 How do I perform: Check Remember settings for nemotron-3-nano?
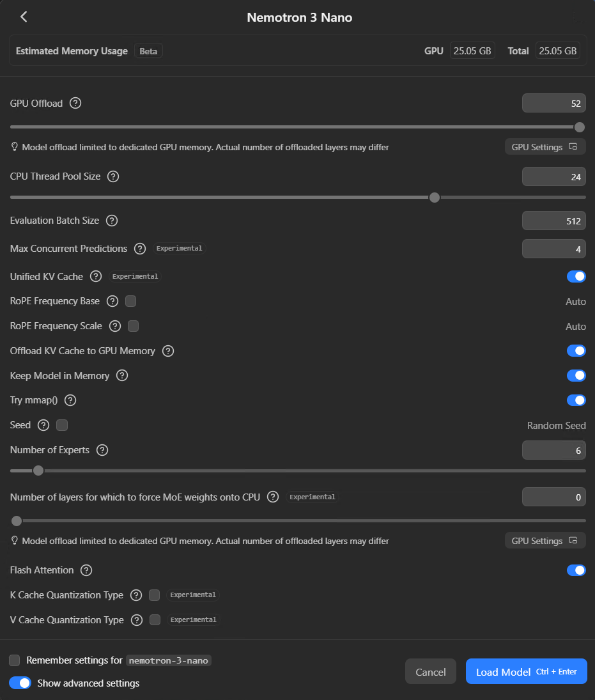[x=14, y=660]
